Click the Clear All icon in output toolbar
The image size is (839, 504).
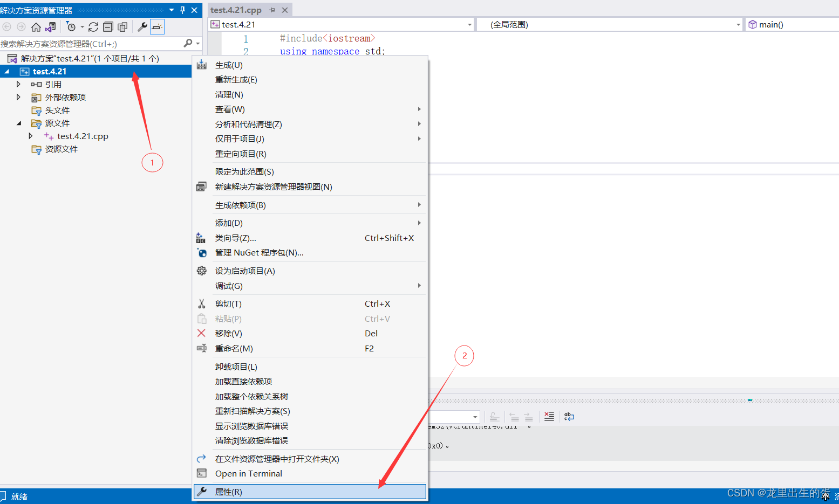point(549,416)
